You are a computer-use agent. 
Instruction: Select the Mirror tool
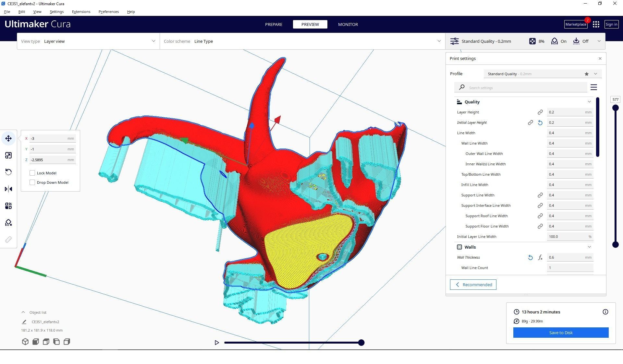(x=8, y=189)
